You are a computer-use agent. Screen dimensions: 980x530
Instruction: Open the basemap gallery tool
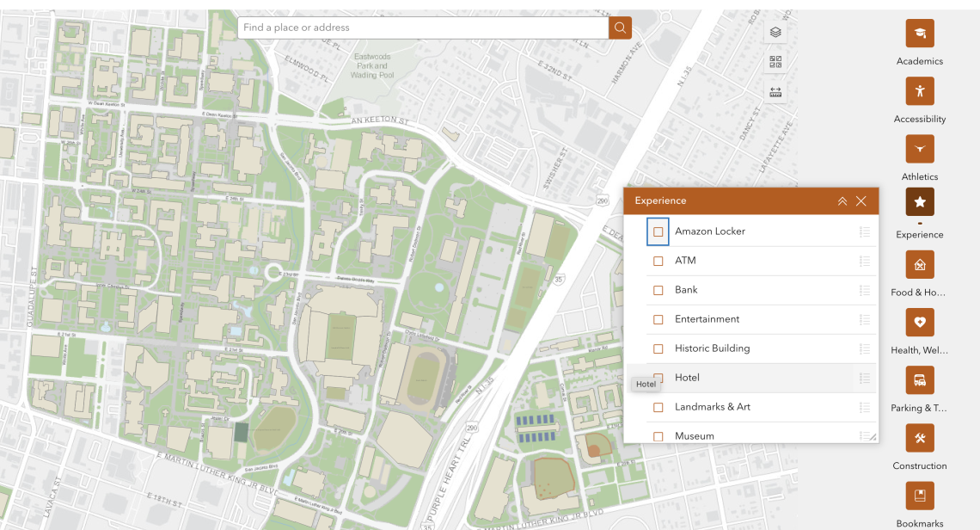point(775,61)
